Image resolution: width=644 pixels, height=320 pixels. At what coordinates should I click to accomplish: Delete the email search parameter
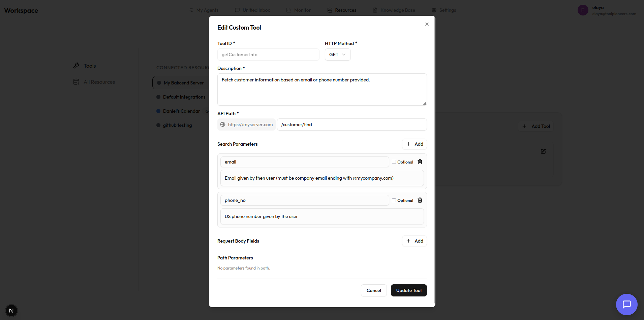420,162
